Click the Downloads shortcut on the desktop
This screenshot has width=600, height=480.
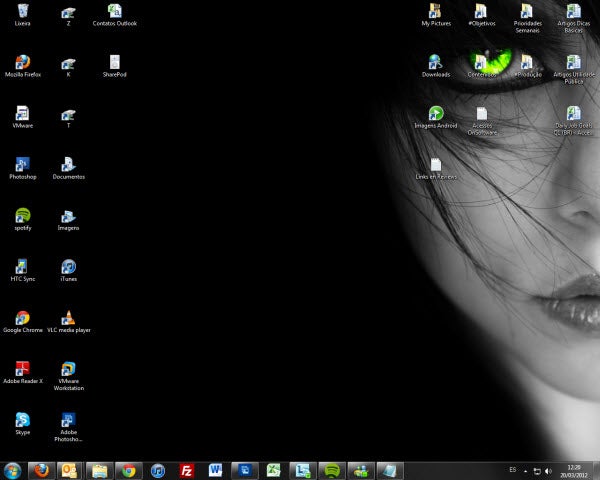coord(436,62)
